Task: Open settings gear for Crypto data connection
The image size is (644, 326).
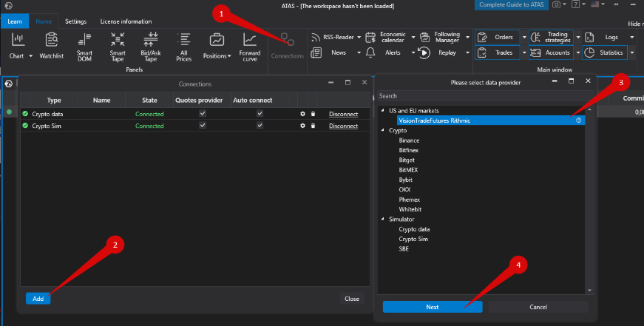Action: pos(302,114)
